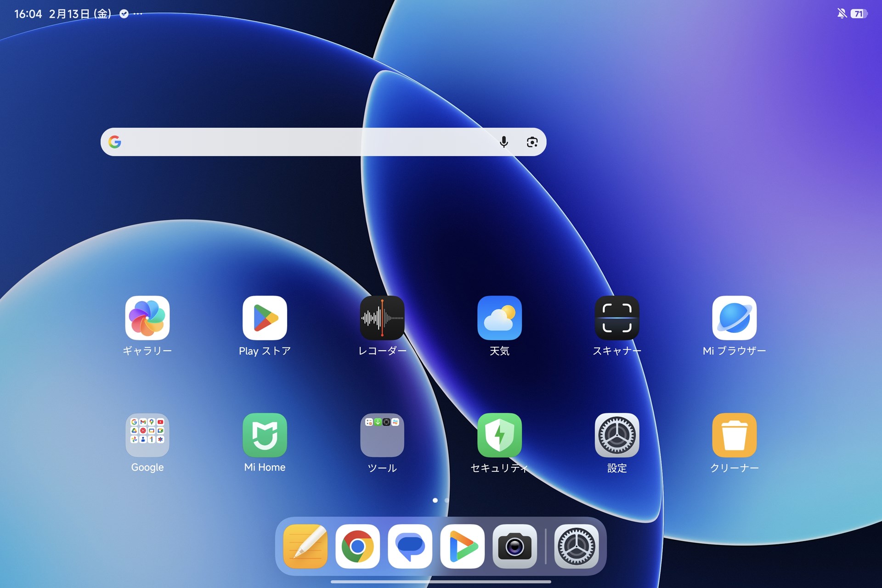This screenshot has width=882, height=588.
Task: Open Mi ブラウザー browser app
Action: point(734,318)
